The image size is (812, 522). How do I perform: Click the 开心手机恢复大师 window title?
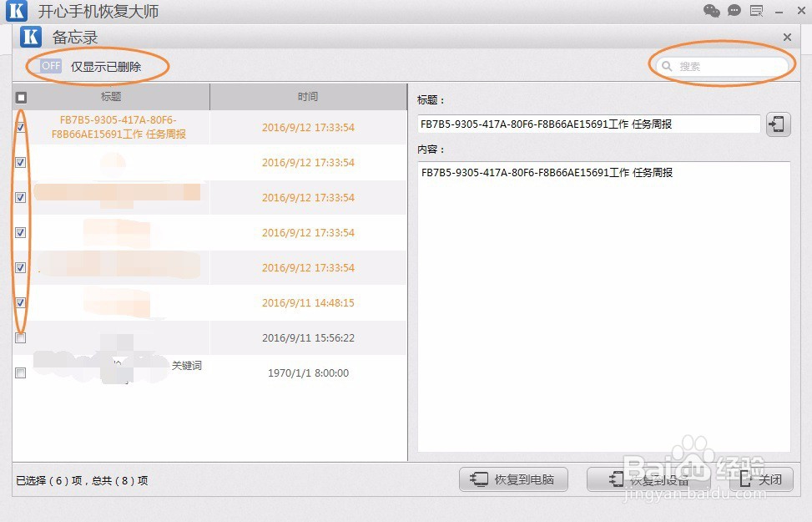pos(98,11)
